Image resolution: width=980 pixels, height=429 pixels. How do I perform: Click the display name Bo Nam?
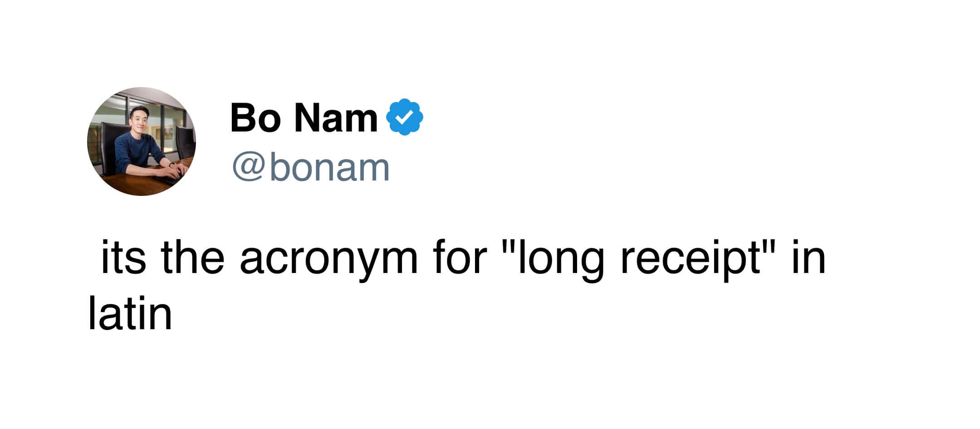click(304, 118)
